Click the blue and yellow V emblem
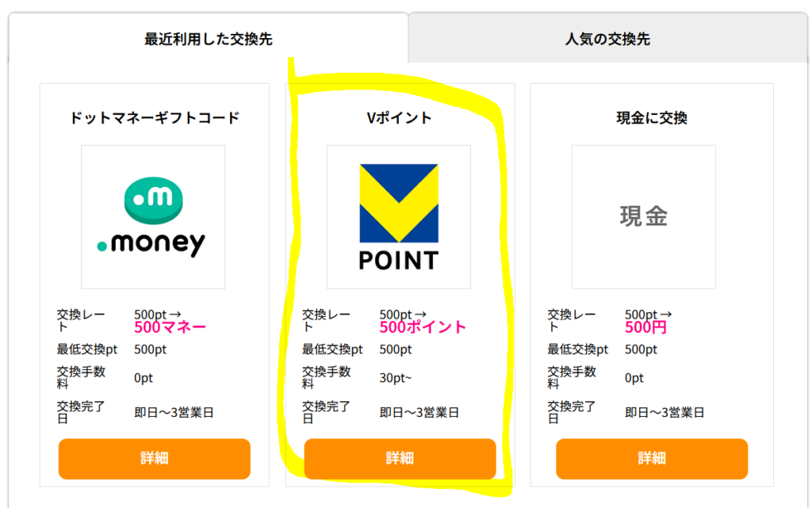Image resolution: width=812 pixels, height=508 pixels. [400, 204]
